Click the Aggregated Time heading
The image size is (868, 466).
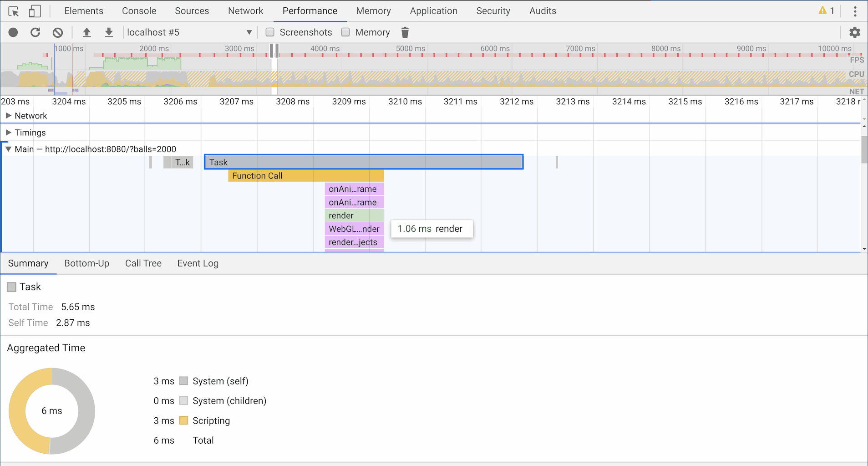click(46, 348)
